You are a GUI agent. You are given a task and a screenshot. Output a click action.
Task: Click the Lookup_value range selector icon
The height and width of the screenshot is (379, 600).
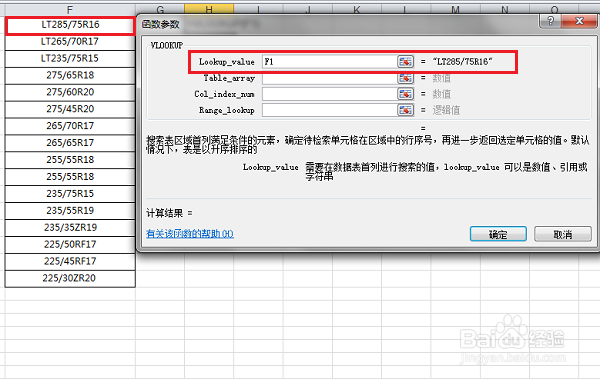[405, 62]
